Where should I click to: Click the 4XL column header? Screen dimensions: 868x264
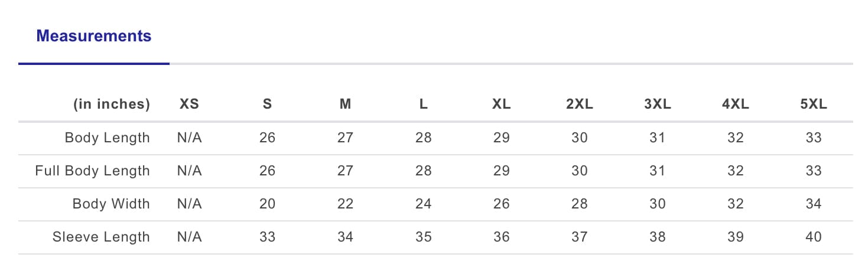tap(735, 105)
